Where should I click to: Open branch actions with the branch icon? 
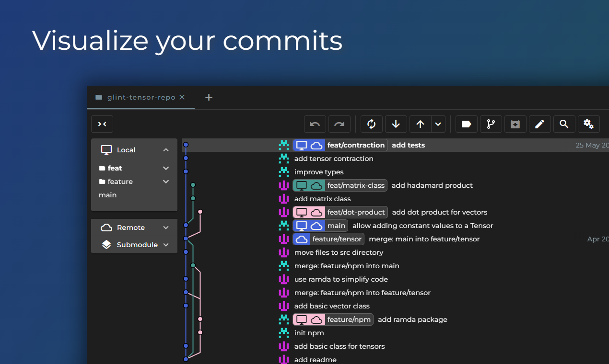(x=491, y=124)
